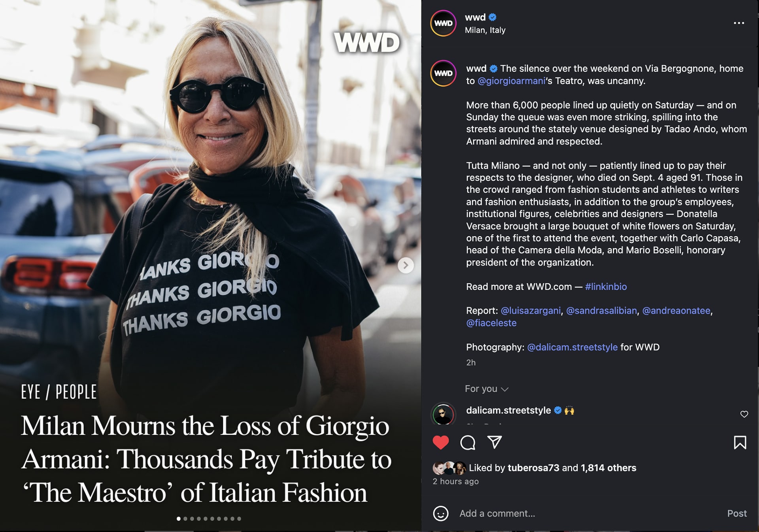Click in the Add a comment field
Screen dimensions: 759x532
pos(589,513)
